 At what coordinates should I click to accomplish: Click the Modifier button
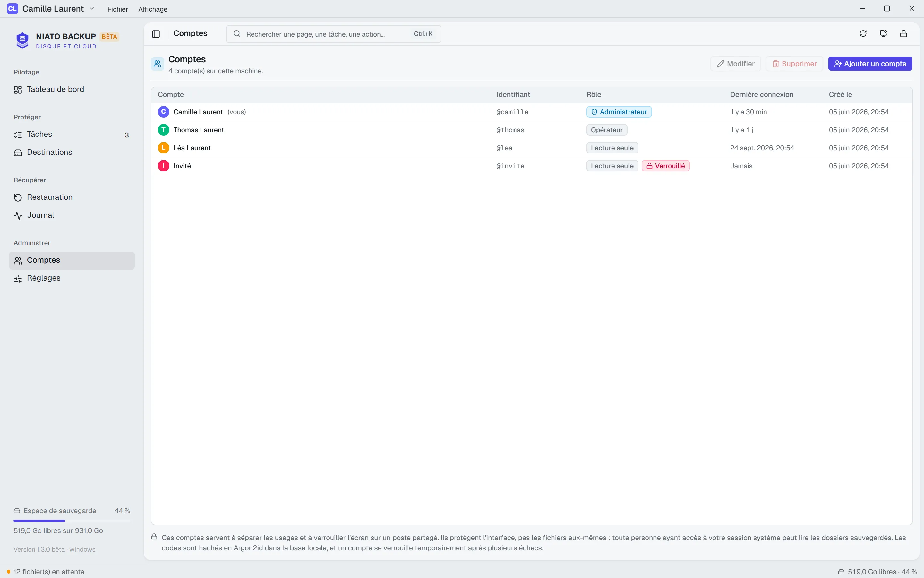tap(735, 64)
